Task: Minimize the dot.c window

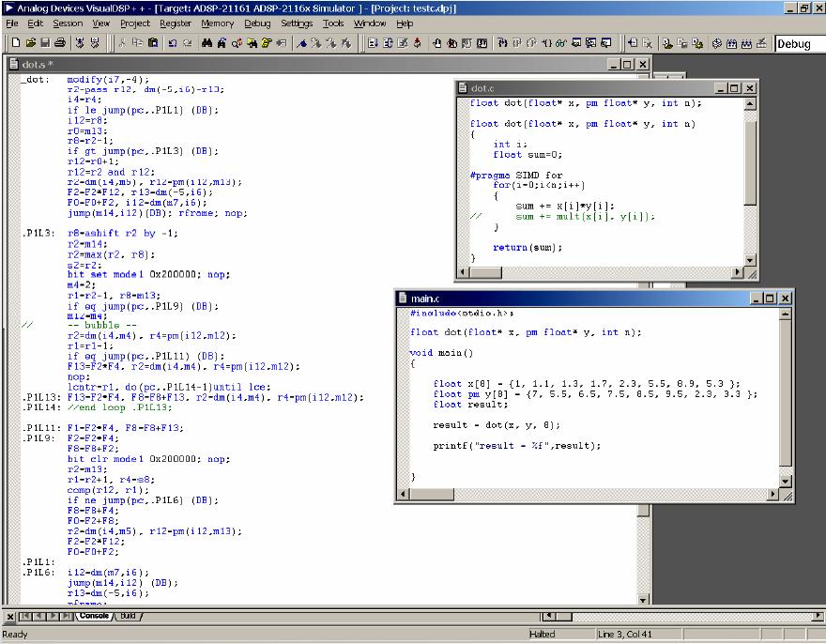Action: 721,88
